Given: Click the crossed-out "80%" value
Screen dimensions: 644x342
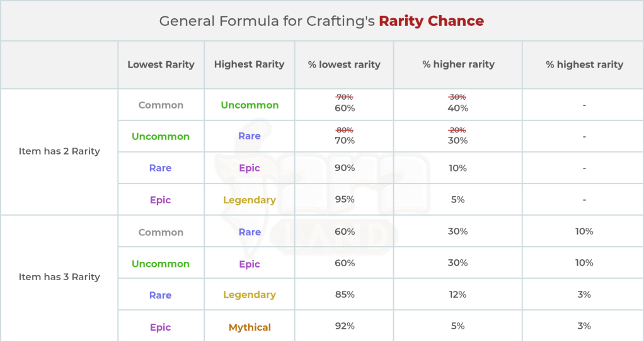Looking at the screenshot, I should click(x=345, y=129).
